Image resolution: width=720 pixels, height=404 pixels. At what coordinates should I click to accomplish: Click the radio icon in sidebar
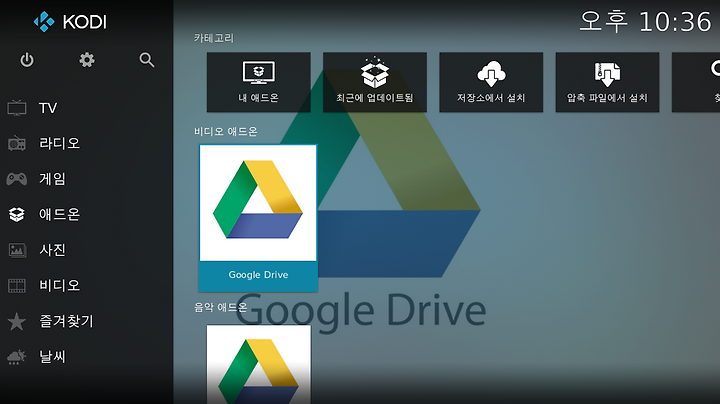pyautogui.click(x=17, y=143)
